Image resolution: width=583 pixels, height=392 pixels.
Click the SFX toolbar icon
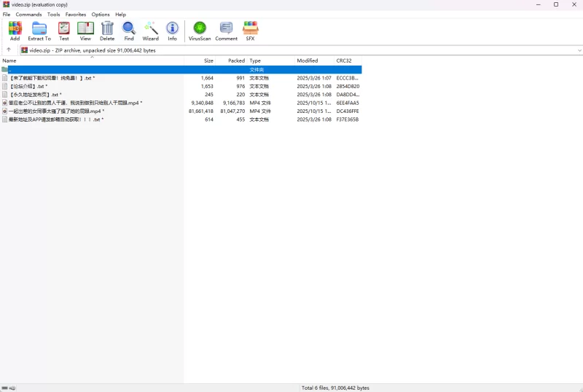click(x=250, y=31)
